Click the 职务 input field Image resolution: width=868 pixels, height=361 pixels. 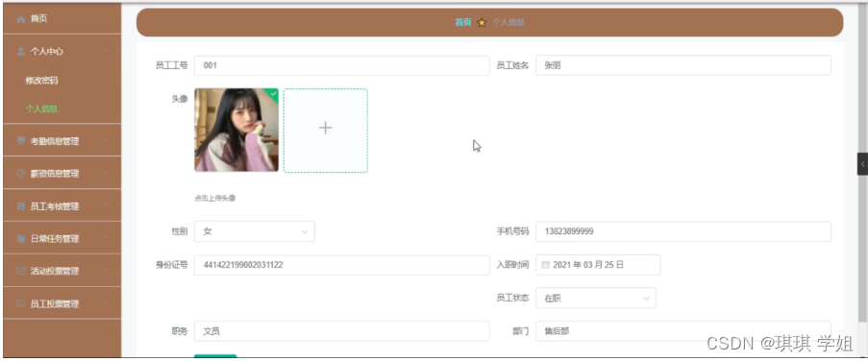pyautogui.click(x=341, y=331)
